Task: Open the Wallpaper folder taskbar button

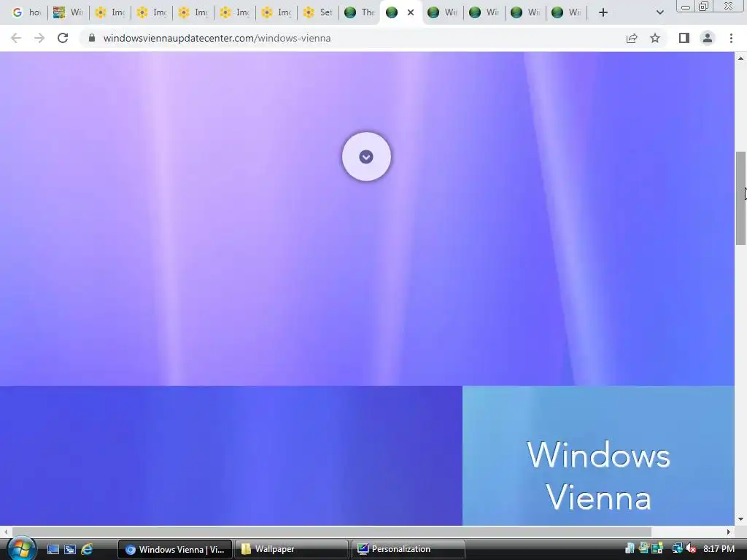Action: (292, 550)
